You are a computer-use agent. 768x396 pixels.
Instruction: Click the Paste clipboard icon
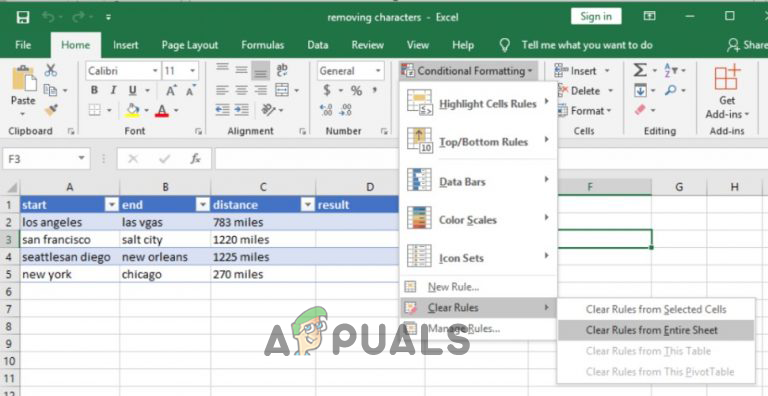click(23, 78)
